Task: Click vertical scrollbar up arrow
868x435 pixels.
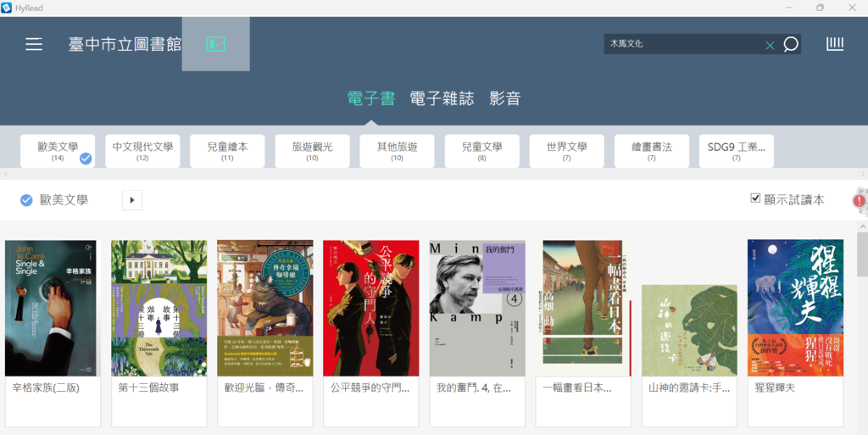Action: point(862,227)
